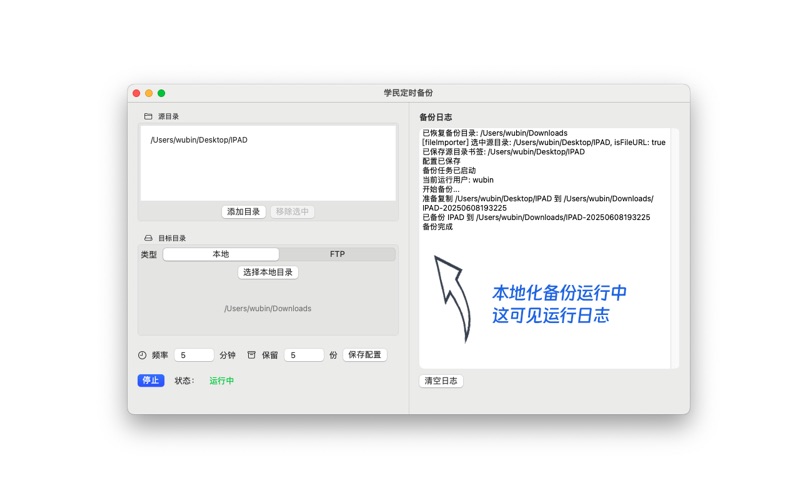Click the log line 配置已保存

pyautogui.click(x=441, y=161)
